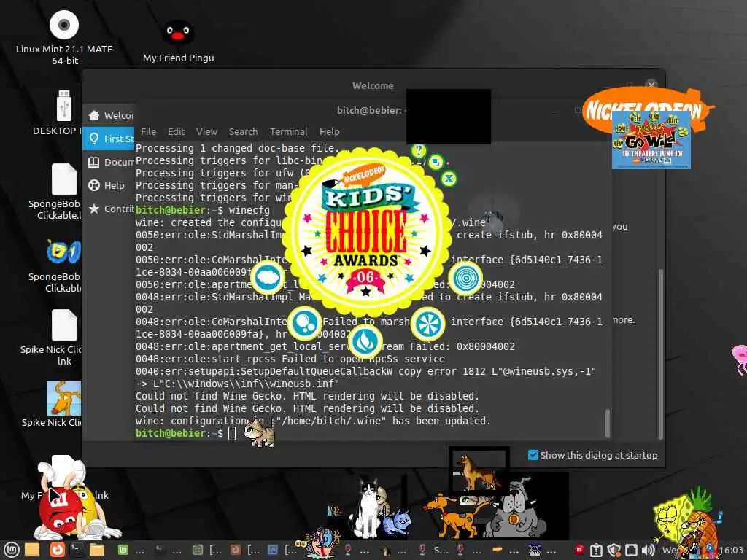Select Documentation in Welcome window sidebar
The width and height of the screenshot is (747, 560).
pyautogui.click(x=109, y=162)
